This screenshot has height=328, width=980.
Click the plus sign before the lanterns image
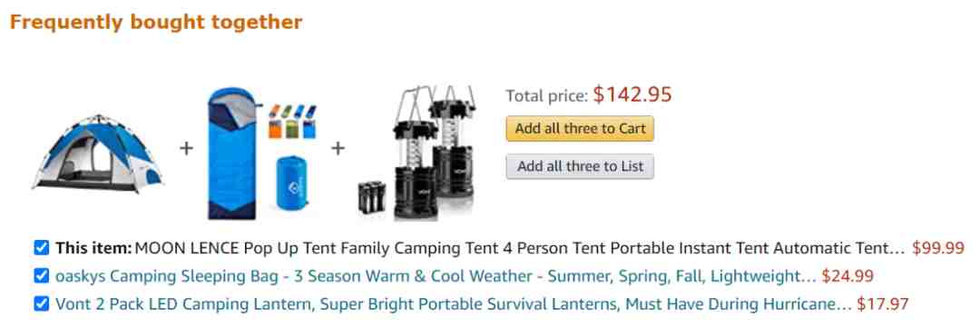tap(338, 149)
